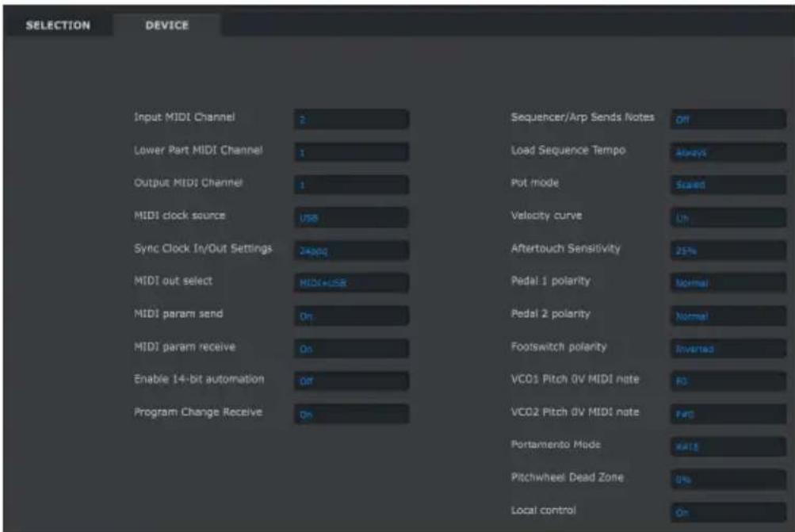
Task: Change Aftertouch Sensitivity 25% value
Action: tap(728, 251)
